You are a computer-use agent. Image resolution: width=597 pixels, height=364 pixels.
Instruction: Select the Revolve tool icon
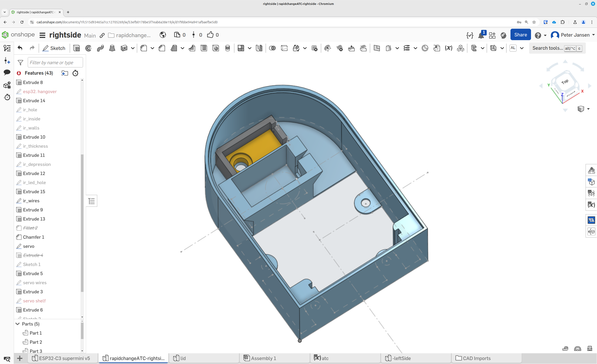coord(88,48)
